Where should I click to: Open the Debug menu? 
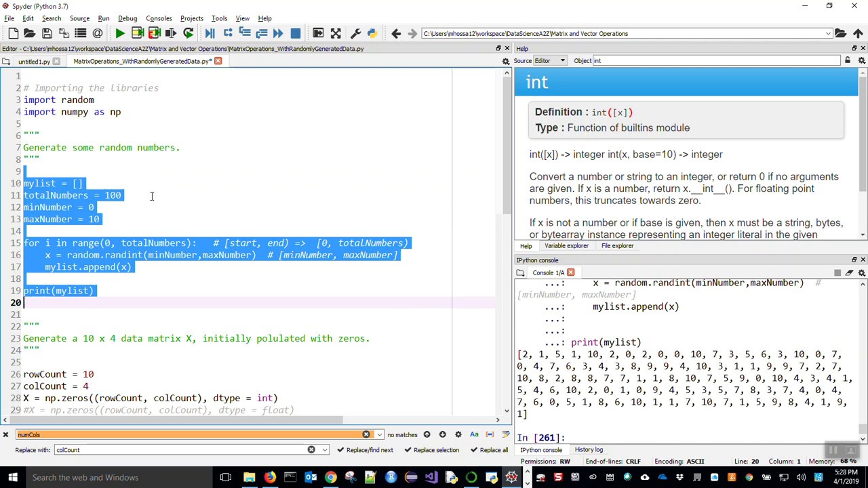click(x=127, y=18)
